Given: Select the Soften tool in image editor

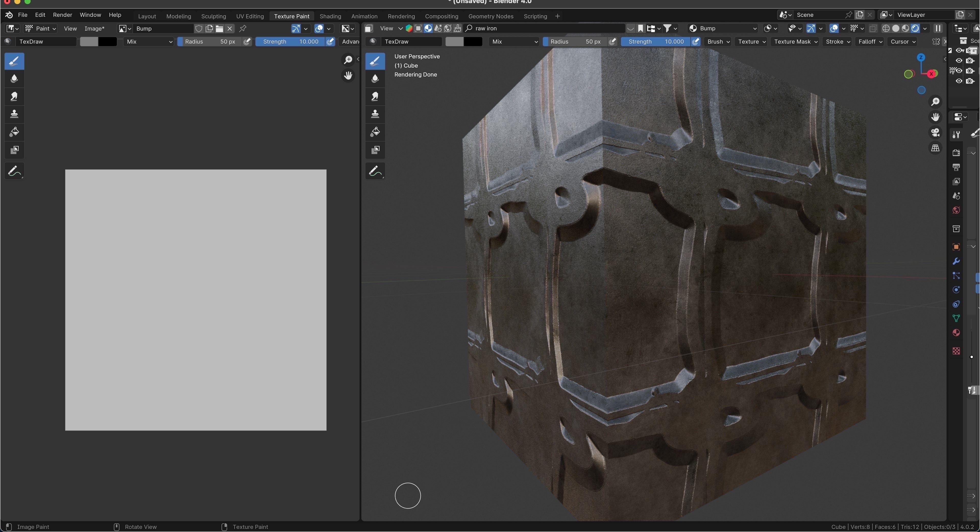Looking at the screenshot, I should click(15, 79).
